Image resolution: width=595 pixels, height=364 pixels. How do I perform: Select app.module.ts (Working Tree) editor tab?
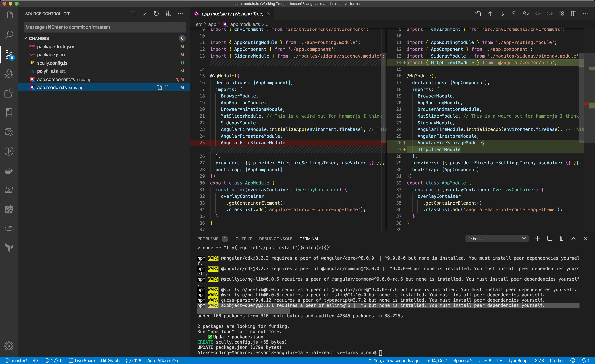coord(232,14)
